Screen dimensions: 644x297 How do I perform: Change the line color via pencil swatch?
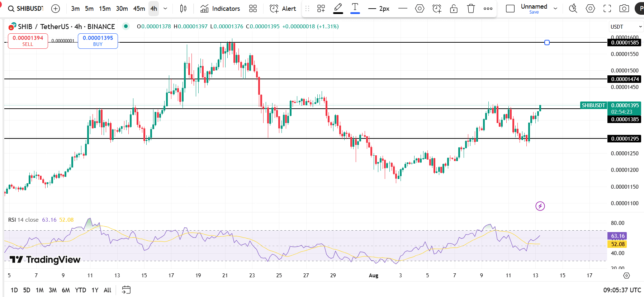338,9
